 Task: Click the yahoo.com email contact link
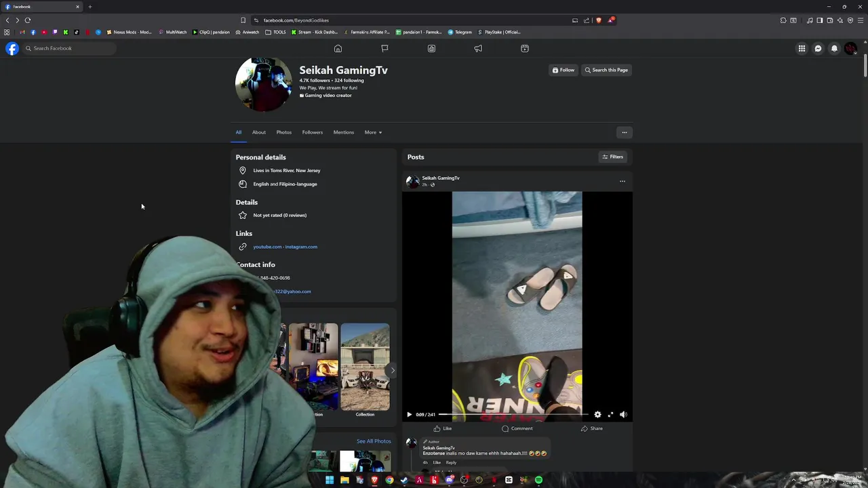pos(292,291)
